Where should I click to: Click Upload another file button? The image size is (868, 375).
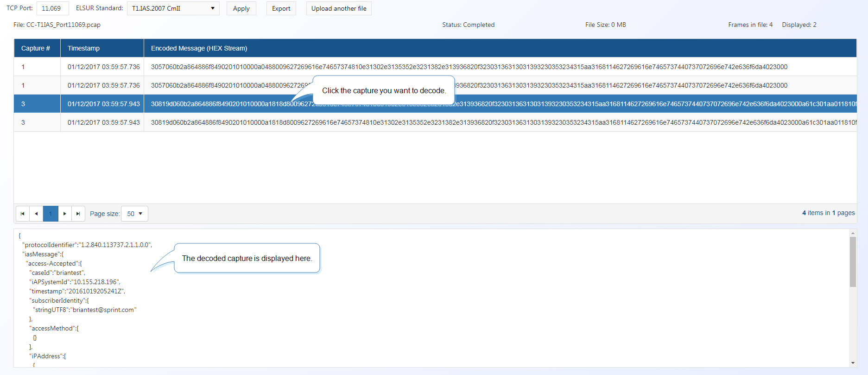pyautogui.click(x=338, y=8)
